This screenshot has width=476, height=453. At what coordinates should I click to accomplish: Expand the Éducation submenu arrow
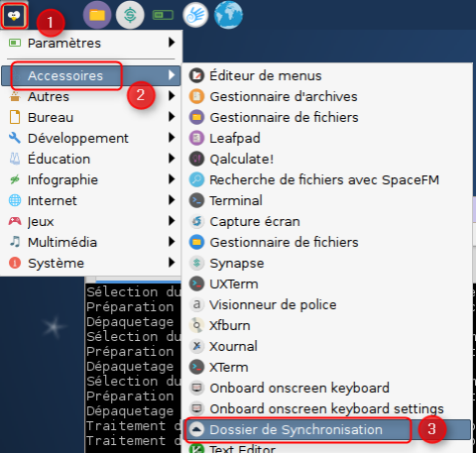(172, 159)
